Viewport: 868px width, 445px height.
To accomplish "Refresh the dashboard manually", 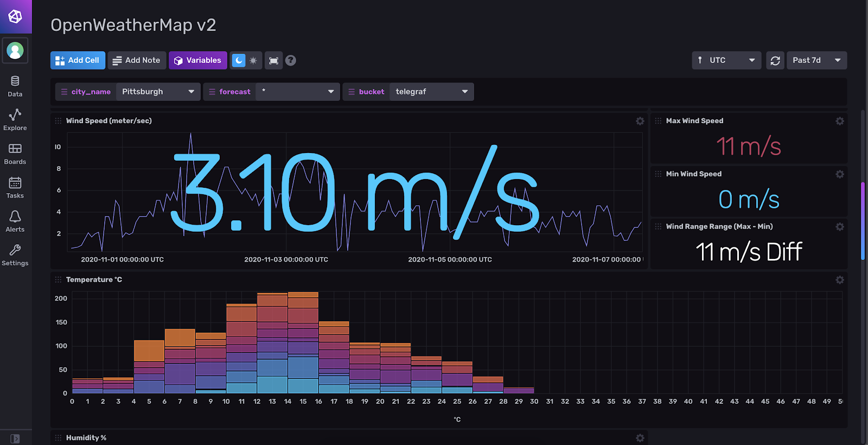I will pos(775,60).
